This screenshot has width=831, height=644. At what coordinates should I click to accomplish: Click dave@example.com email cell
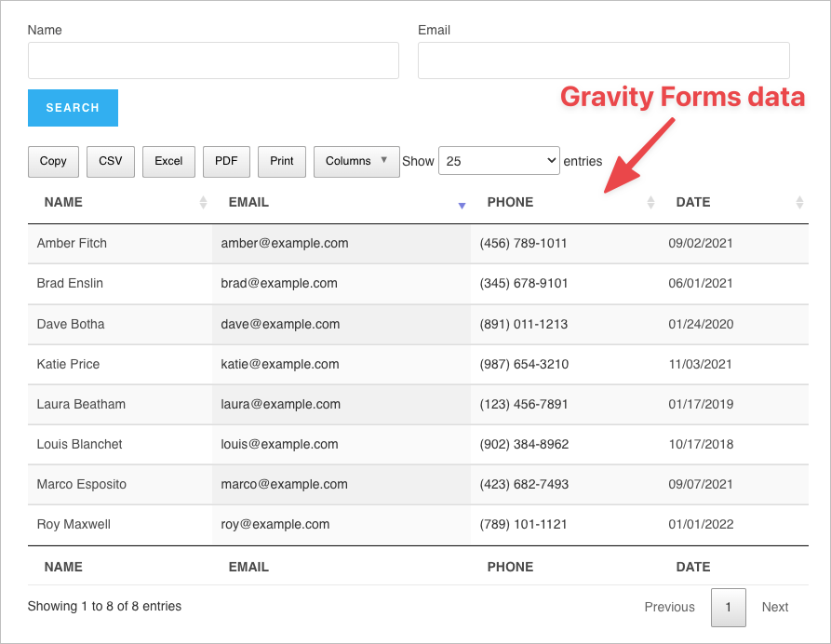(342, 325)
